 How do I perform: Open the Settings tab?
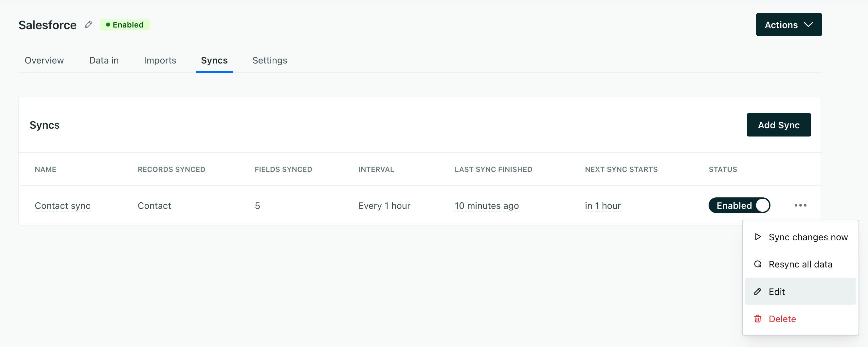click(270, 60)
